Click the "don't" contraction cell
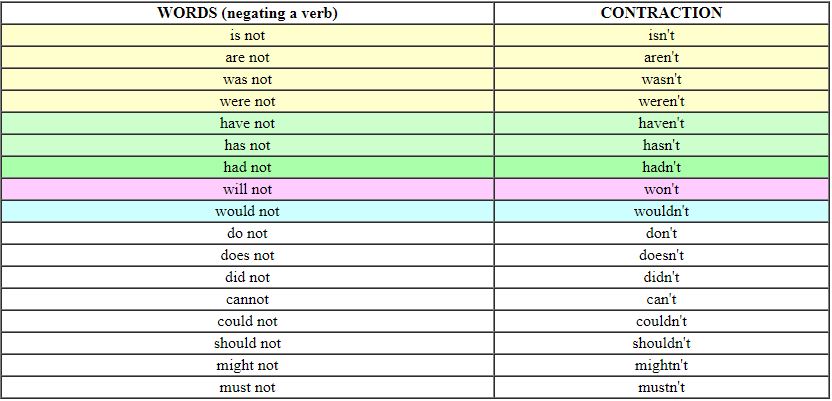The width and height of the screenshot is (832, 401). 661,233
